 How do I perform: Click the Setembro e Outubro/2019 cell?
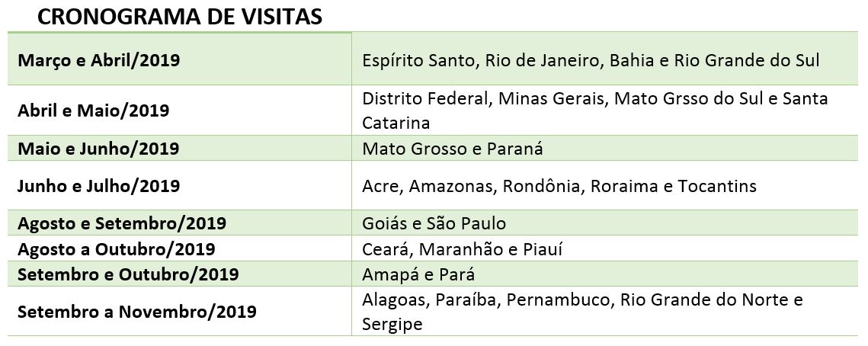(x=179, y=274)
